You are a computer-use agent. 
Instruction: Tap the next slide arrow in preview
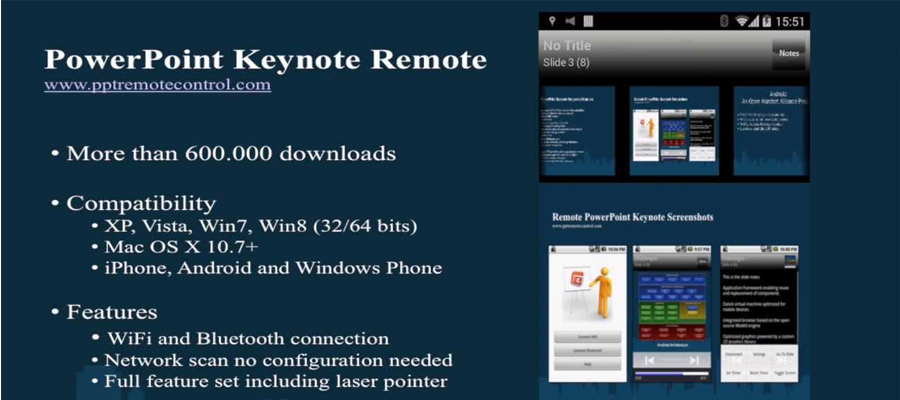pos(693,360)
